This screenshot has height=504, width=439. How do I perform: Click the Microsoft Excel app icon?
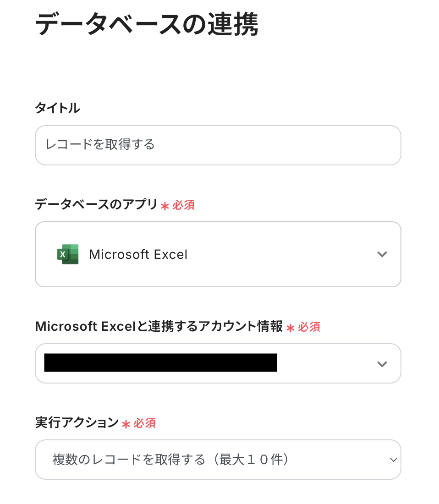click(68, 254)
